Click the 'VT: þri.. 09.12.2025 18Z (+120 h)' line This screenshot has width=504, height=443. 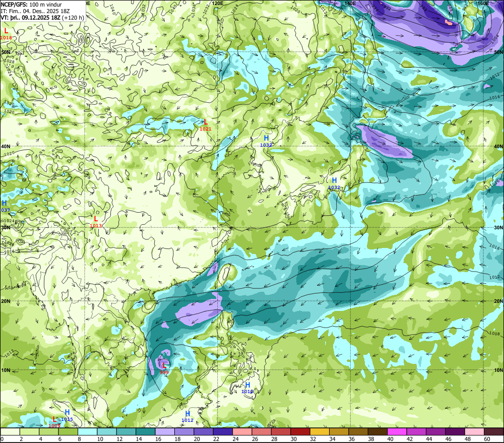(x=42, y=17)
